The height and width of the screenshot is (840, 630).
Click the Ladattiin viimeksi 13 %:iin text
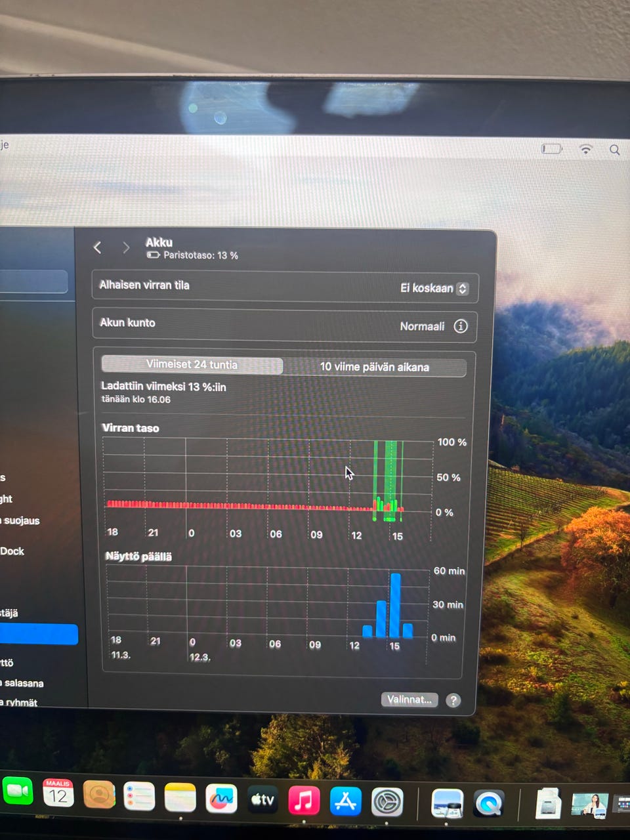click(163, 387)
